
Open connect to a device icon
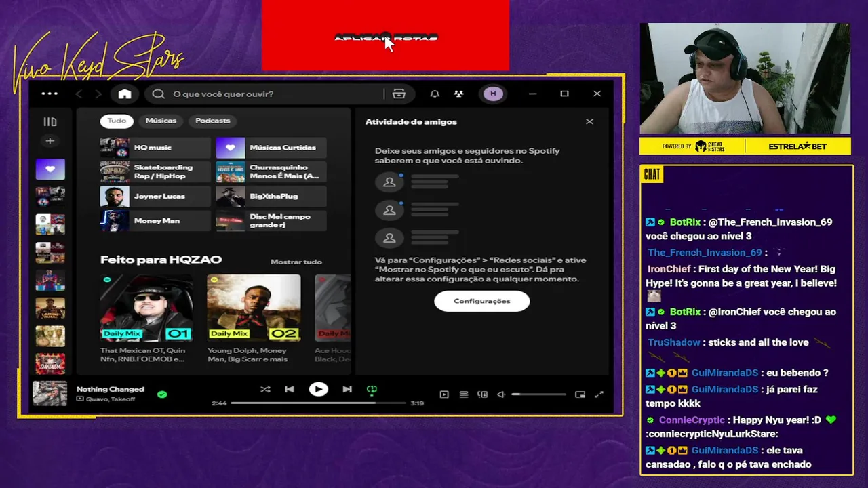pyautogui.click(x=483, y=394)
